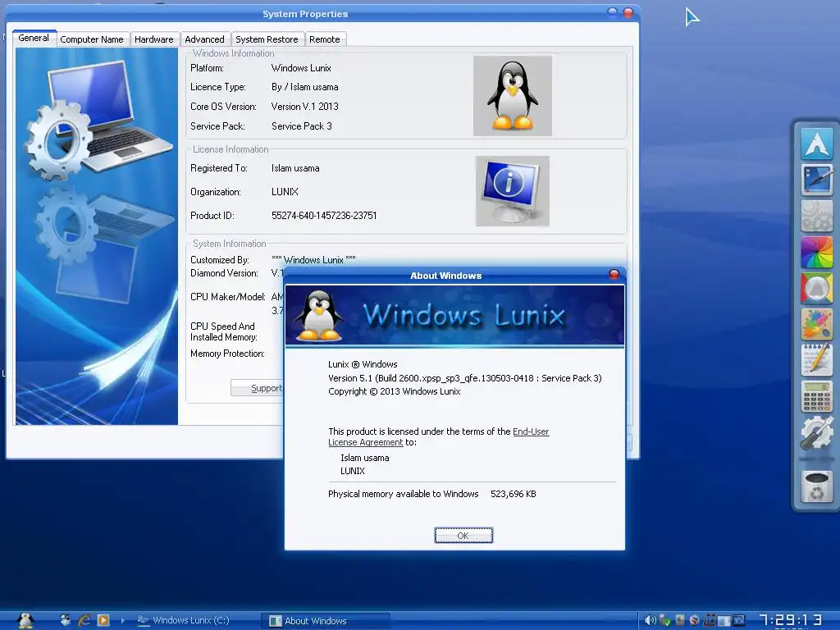840x630 pixels.
Task: Switch to the Computer Name tab
Action: (x=92, y=39)
